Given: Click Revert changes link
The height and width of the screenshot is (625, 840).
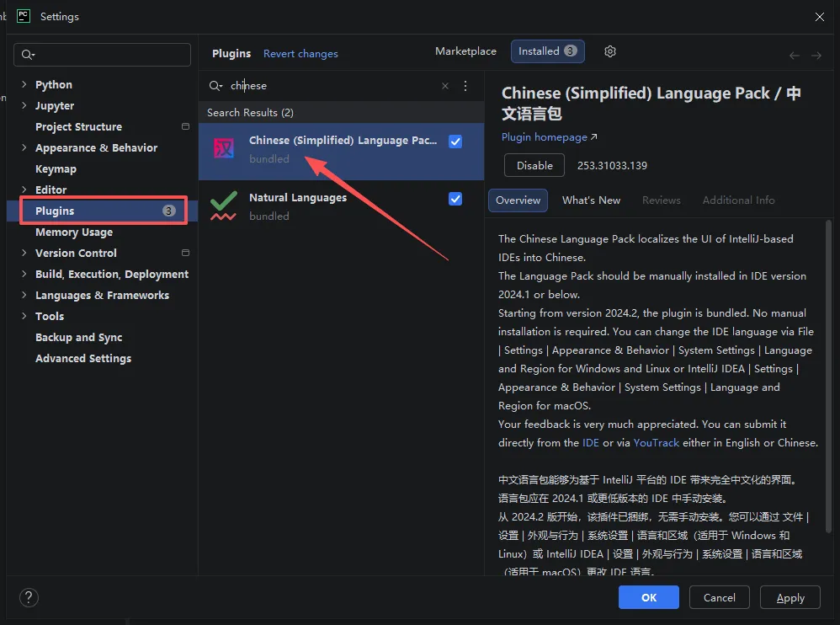Looking at the screenshot, I should (x=300, y=54).
